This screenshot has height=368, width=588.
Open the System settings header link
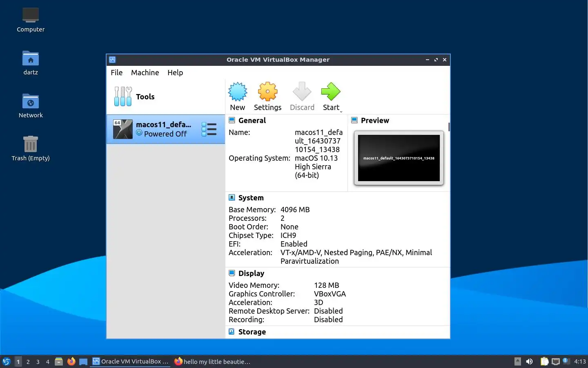(251, 198)
